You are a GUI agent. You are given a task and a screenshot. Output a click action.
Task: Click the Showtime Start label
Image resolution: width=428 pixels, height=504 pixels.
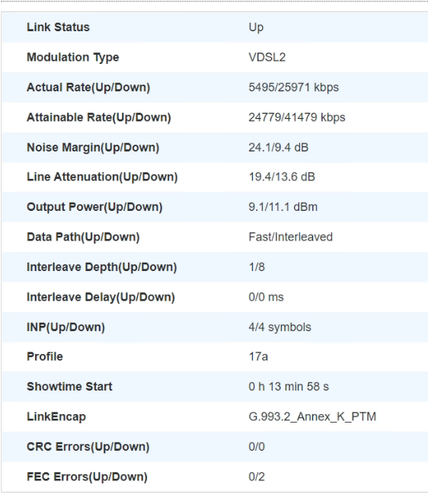(69, 387)
